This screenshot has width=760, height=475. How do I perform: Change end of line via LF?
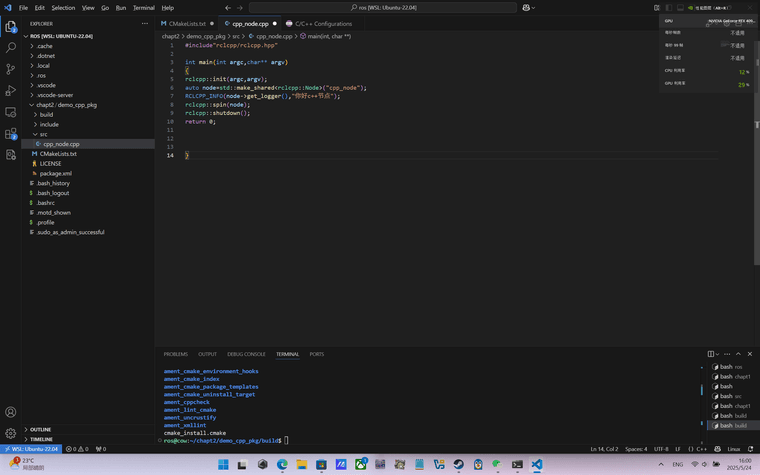(x=678, y=449)
